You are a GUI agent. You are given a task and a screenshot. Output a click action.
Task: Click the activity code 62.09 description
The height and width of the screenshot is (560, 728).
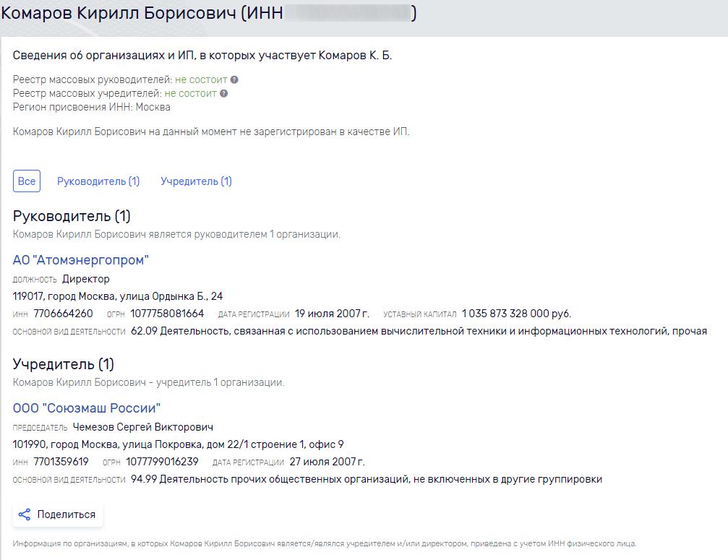pyautogui.click(x=419, y=331)
